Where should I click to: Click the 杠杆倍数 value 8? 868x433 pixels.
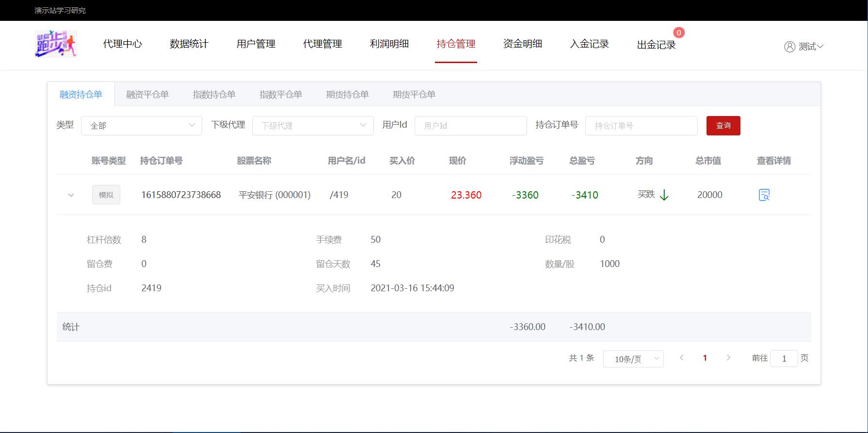coord(144,239)
